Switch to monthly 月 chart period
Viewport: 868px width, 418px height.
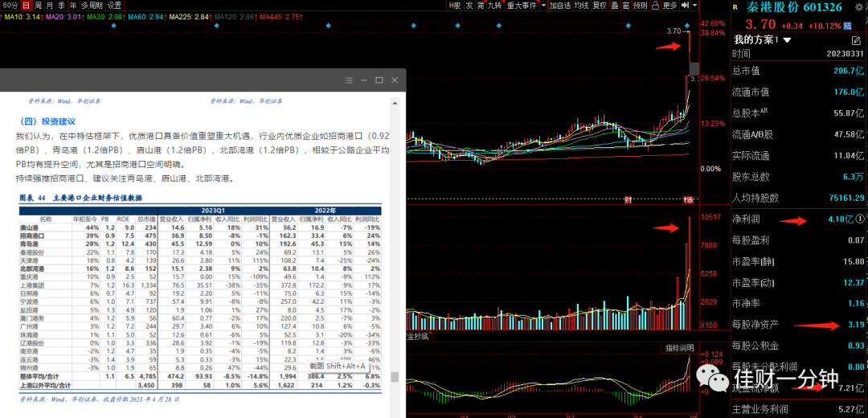point(50,6)
